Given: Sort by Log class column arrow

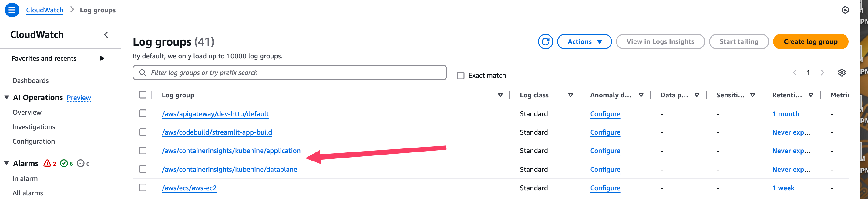Looking at the screenshot, I should pyautogui.click(x=570, y=96).
